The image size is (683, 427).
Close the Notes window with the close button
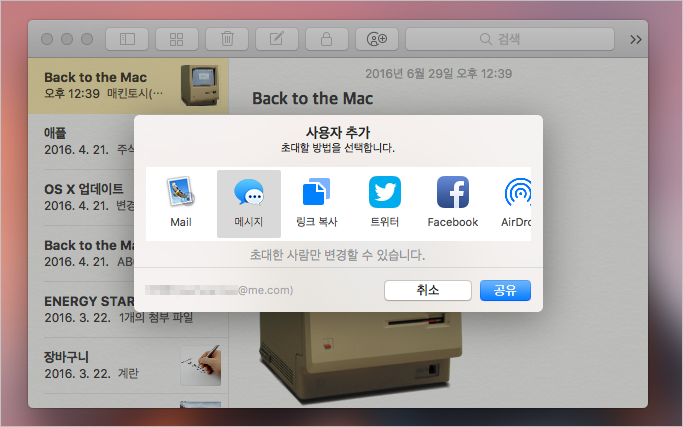[47, 39]
